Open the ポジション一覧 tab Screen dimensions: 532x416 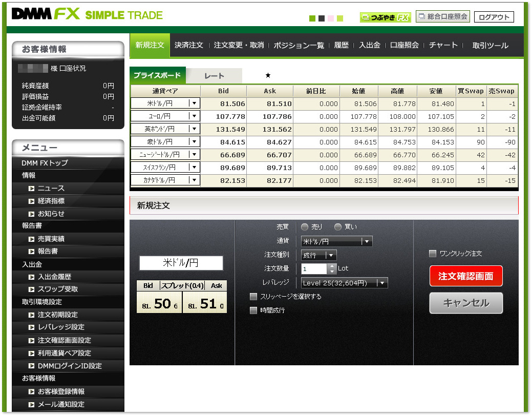299,45
